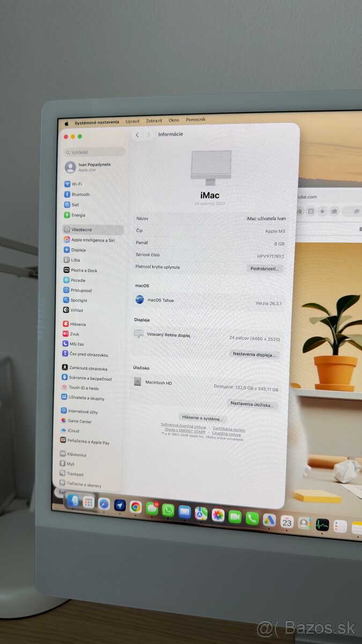Open the Pomocník menu
Screen dimensions: 362x644
[195, 120]
